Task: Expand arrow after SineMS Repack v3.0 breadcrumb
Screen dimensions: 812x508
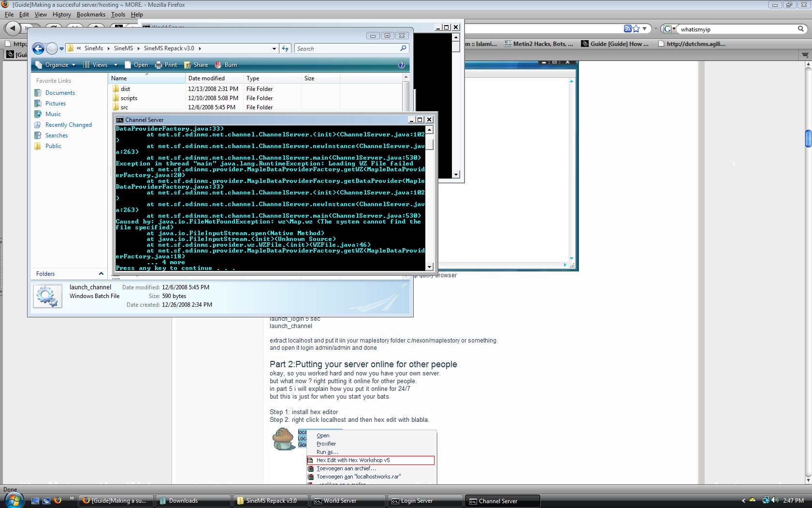Action: [x=200, y=48]
